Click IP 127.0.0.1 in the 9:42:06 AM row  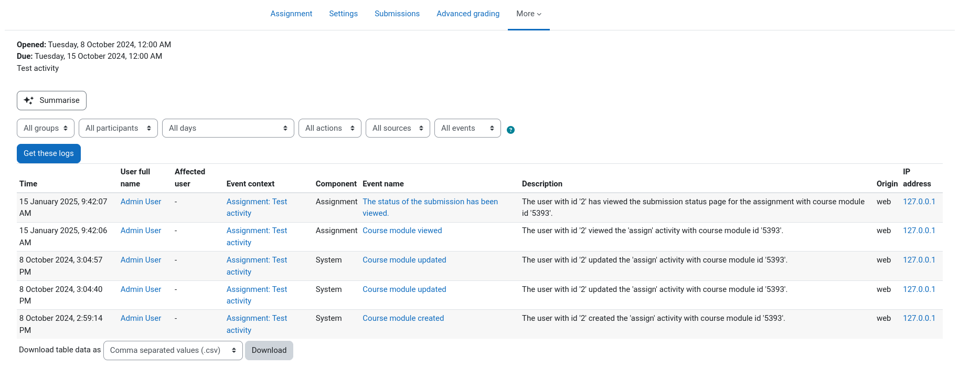point(919,231)
